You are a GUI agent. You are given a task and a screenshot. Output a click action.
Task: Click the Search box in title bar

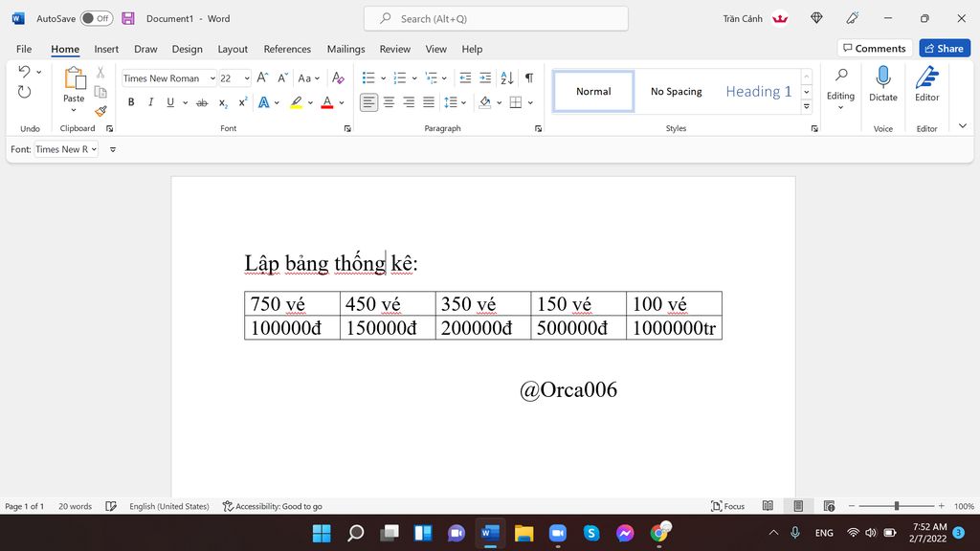497,19
